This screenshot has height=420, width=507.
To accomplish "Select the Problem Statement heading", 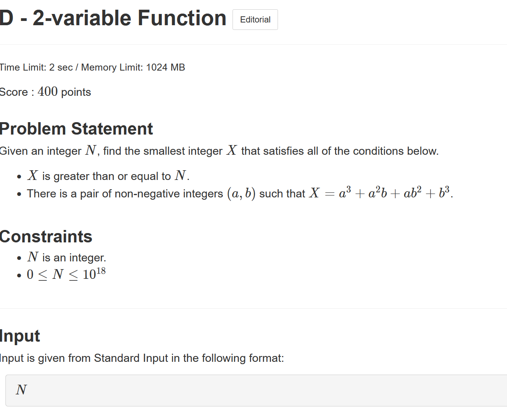I will point(76,129).
